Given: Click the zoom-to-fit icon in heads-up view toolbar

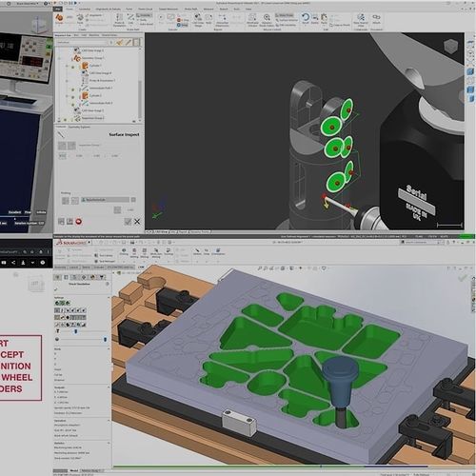Looking at the screenshot, I should point(260,268).
